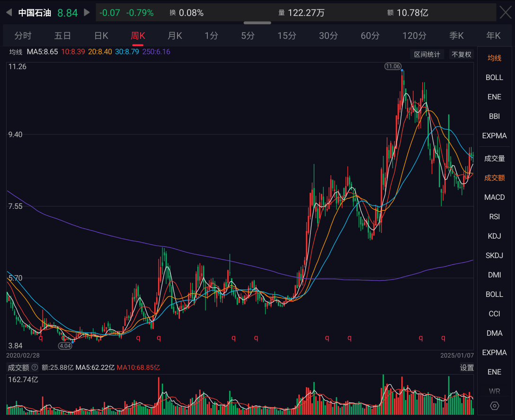The width and height of the screenshot is (515, 420).
Task: Click the 成交额 panel title
Action: 18,367
